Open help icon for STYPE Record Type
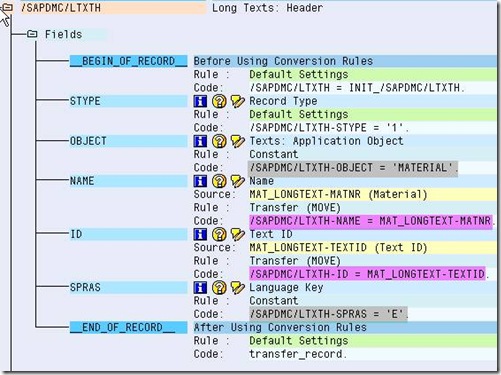The image size is (501, 375). [219, 101]
